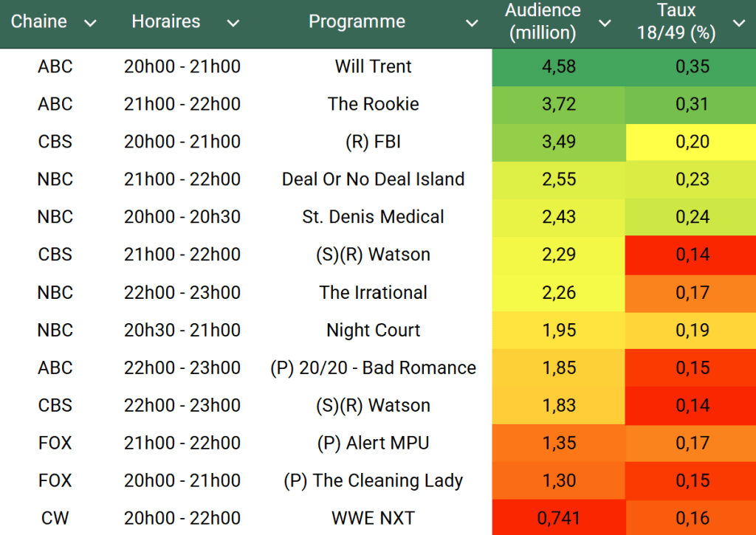Open the Horaires column filter dropdown

pos(233,24)
